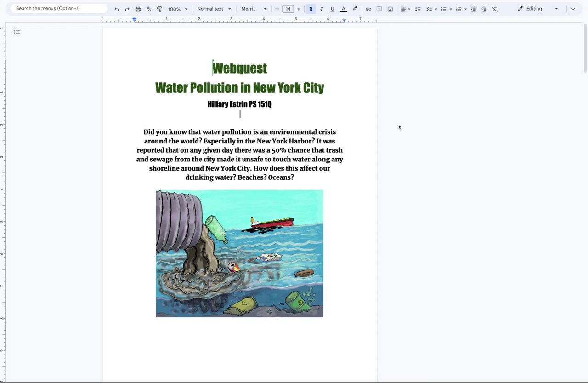
Task: Click the font size field showing 14
Action: 288,9
